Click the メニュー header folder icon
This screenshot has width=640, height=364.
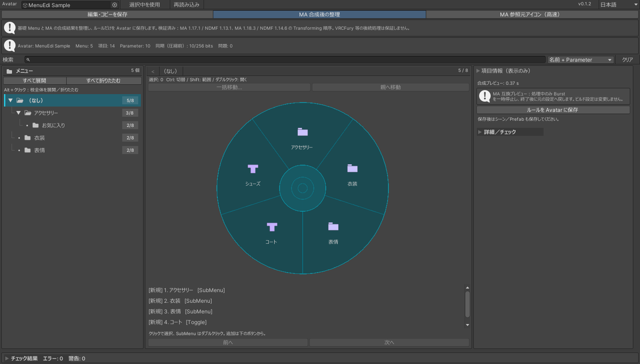[9, 71]
